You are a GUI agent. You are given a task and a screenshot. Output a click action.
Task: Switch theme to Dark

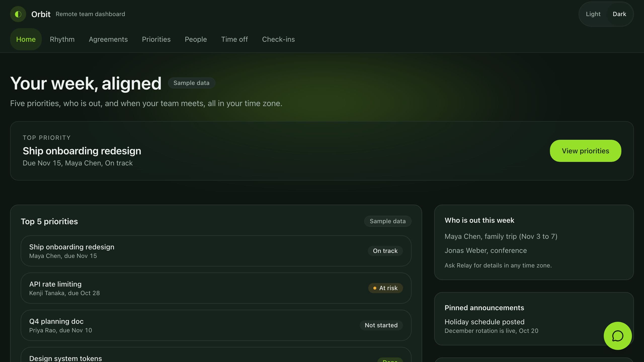point(619,14)
